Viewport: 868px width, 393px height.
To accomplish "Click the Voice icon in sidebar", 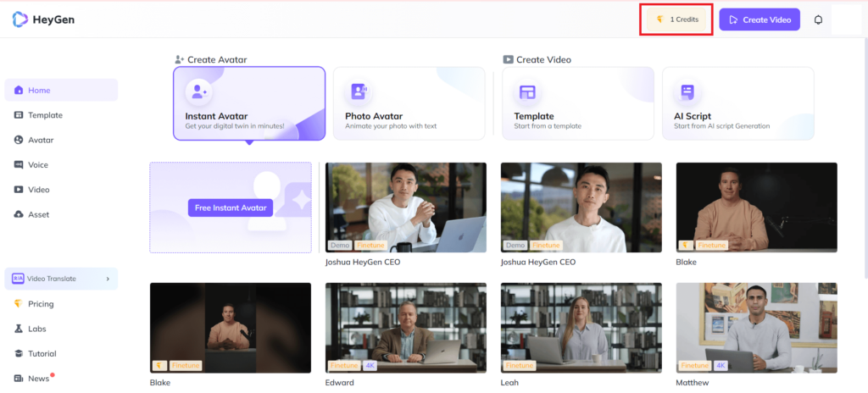I will [19, 165].
